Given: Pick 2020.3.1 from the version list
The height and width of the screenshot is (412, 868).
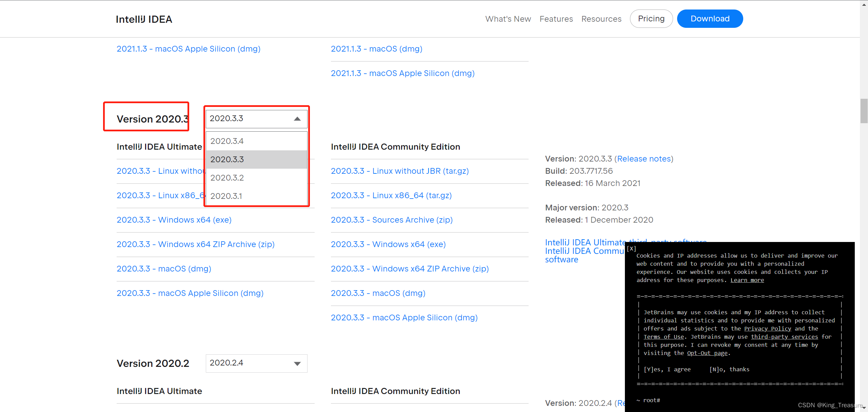Looking at the screenshot, I should (x=257, y=196).
